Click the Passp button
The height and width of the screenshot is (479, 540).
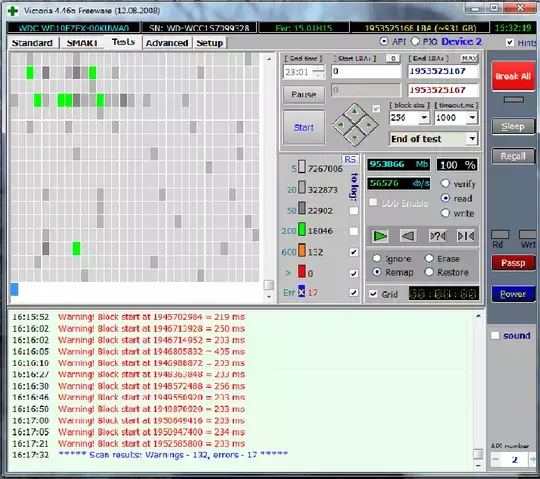[513, 263]
